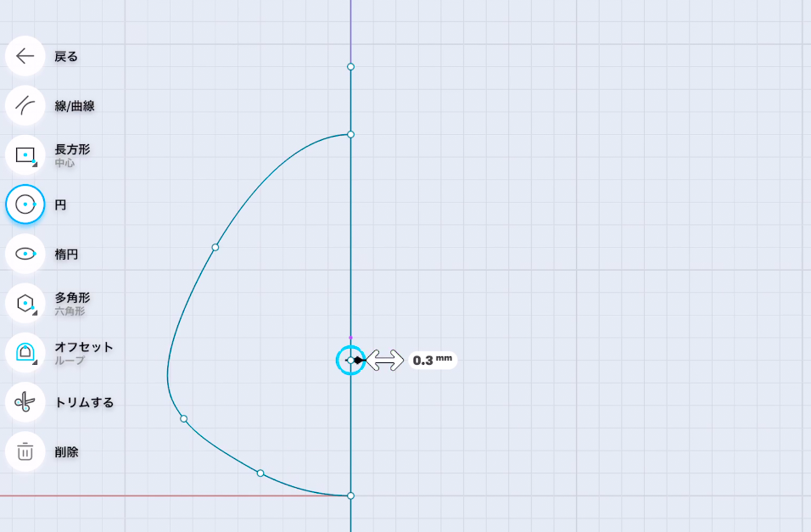Click the ループ offset sub-mode text
Image resolution: width=811 pixels, height=532 pixels.
(x=70, y=361)
